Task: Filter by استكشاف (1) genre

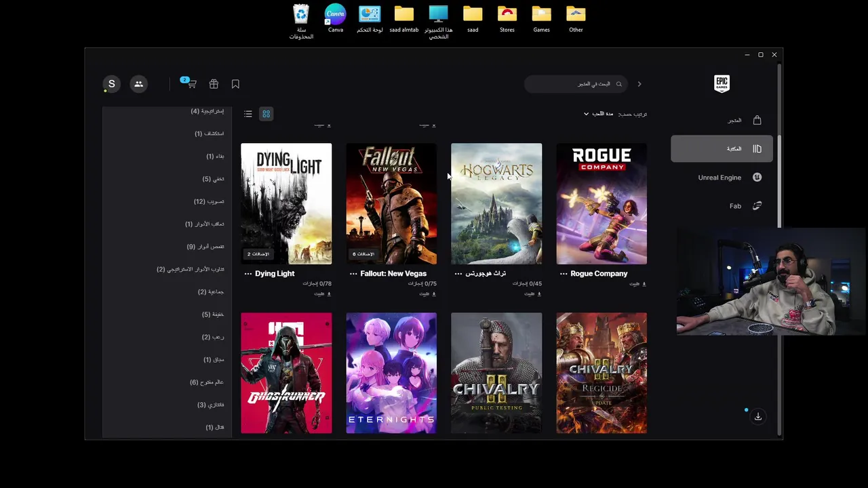Action: pyautogui.click(x=209, y=134)
